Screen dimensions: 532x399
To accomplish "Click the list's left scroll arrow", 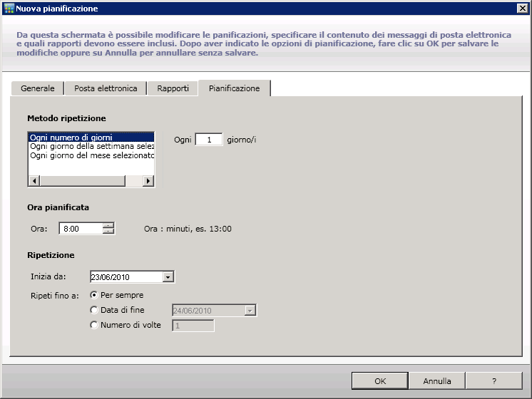I will click(x=34, y=181).
